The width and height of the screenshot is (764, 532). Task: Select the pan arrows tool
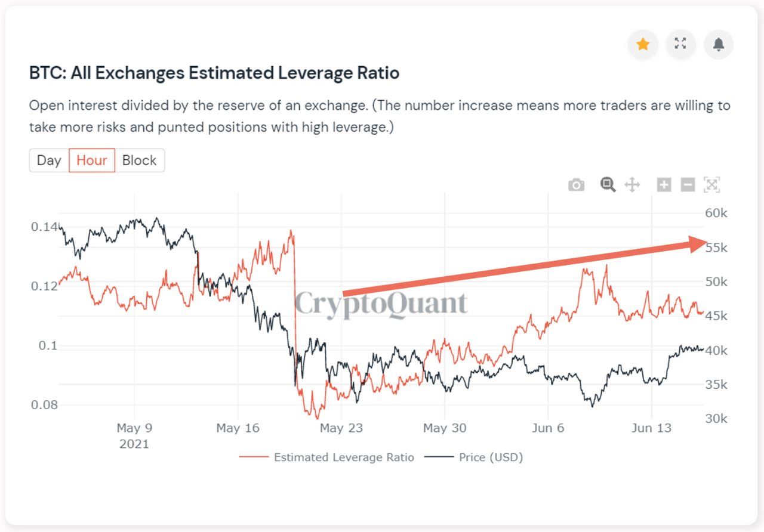click(632, 185)
